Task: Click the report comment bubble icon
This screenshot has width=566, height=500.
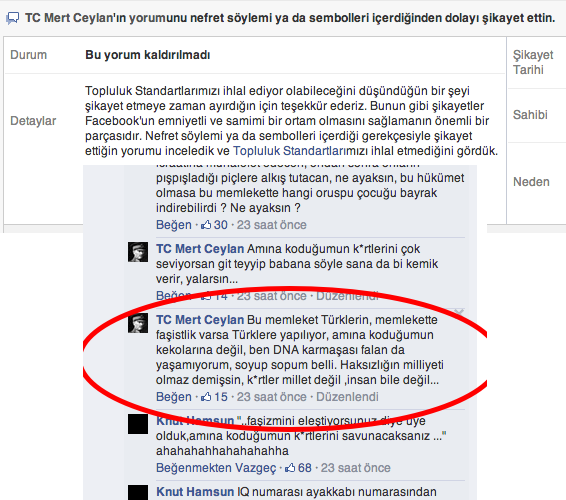Action: click(13, 18)
